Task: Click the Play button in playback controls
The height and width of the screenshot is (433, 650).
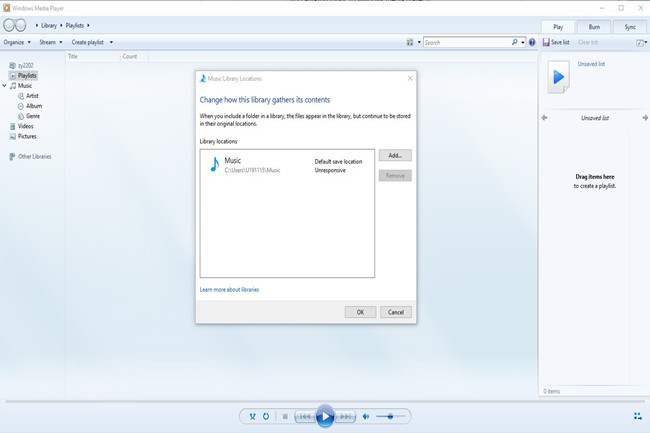Action: coord(325,416)
